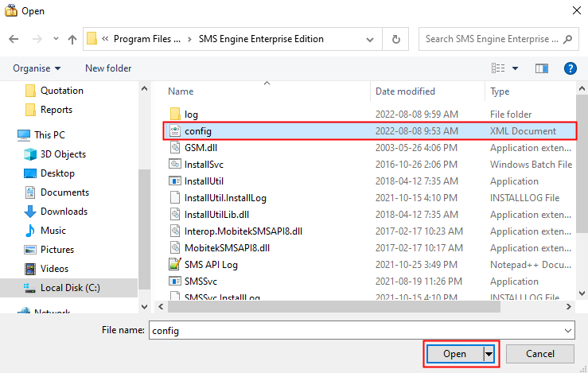Toggle the preview pane icon
This screenshot has height=373, width=588.
click(x=542, y=68)
